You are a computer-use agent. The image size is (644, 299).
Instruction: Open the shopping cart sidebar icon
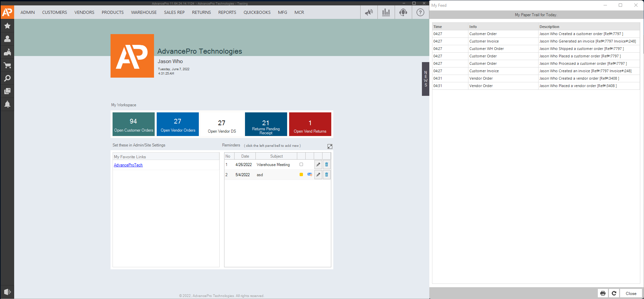tap(7, 65)
